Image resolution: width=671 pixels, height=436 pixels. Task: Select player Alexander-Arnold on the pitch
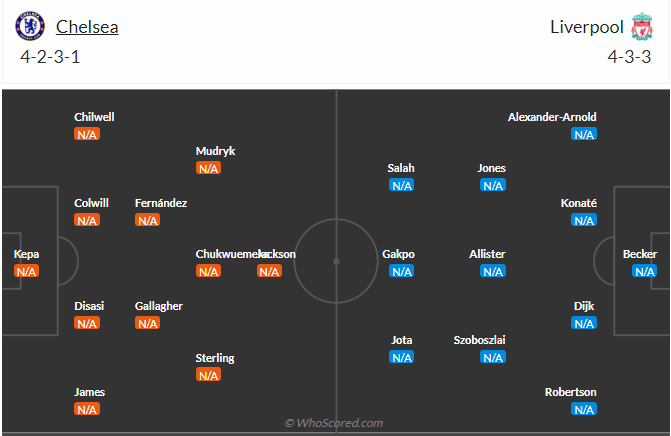pos(551,117)
